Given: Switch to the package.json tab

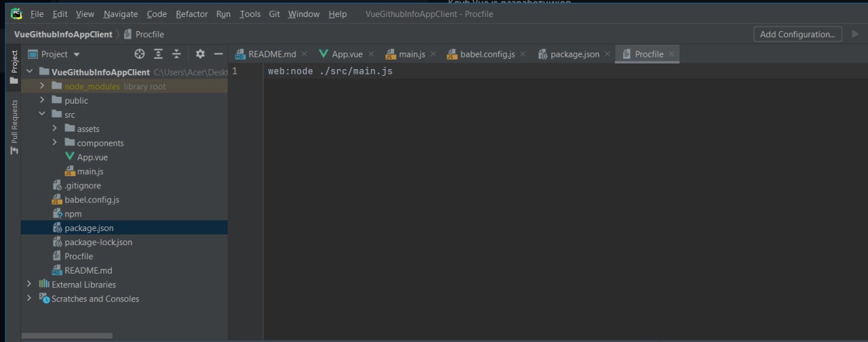Looking at the screenshot, I should (x=575, y=54).
